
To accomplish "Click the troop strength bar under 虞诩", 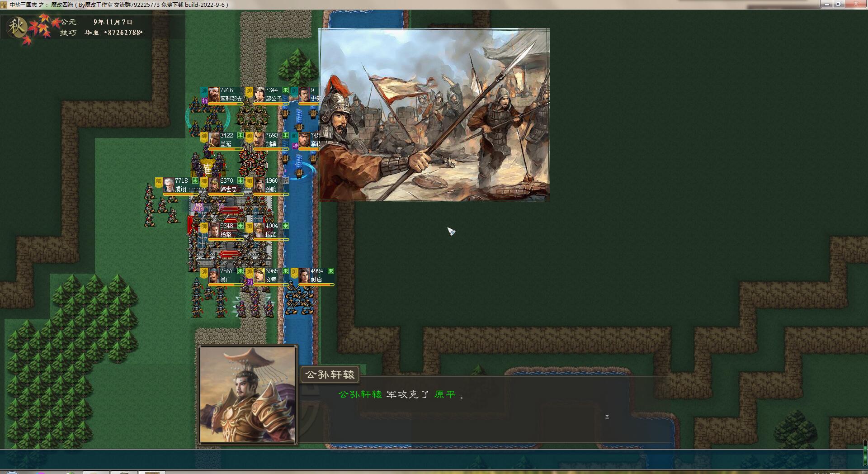I will click(x=180, y=194).
